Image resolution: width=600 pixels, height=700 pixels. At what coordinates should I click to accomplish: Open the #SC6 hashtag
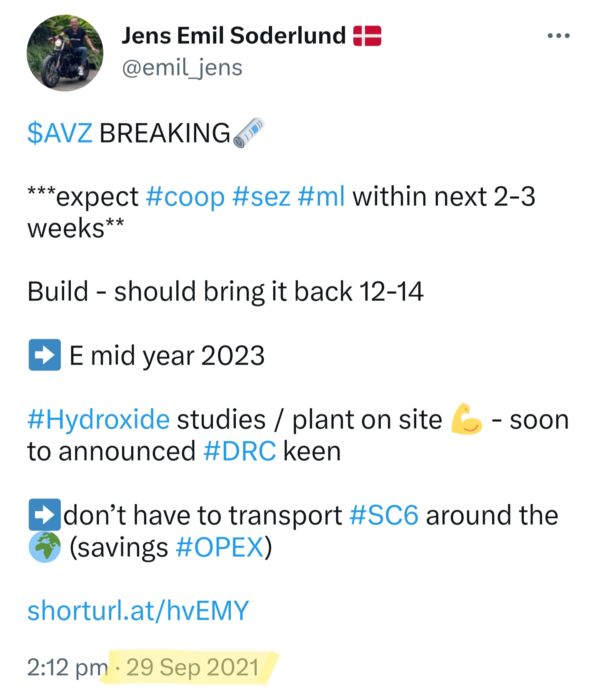384,515
